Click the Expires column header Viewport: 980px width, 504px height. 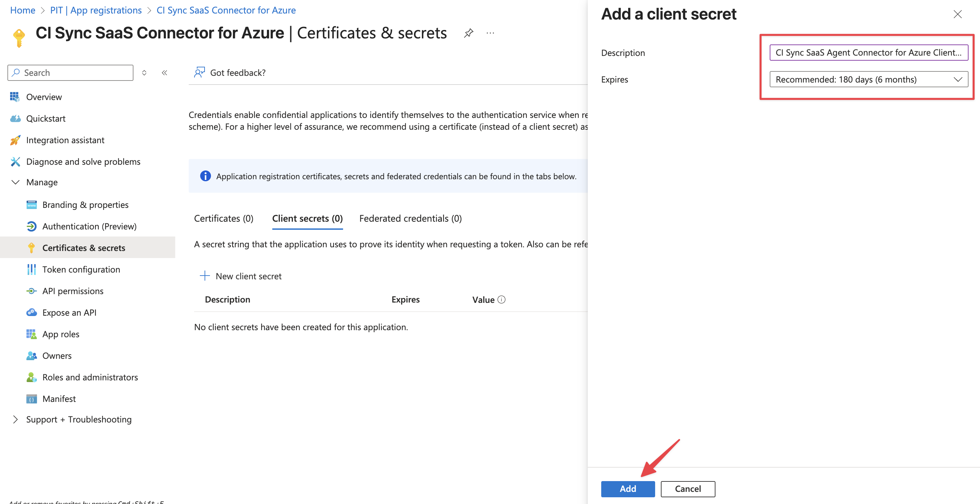coord(405,300)
